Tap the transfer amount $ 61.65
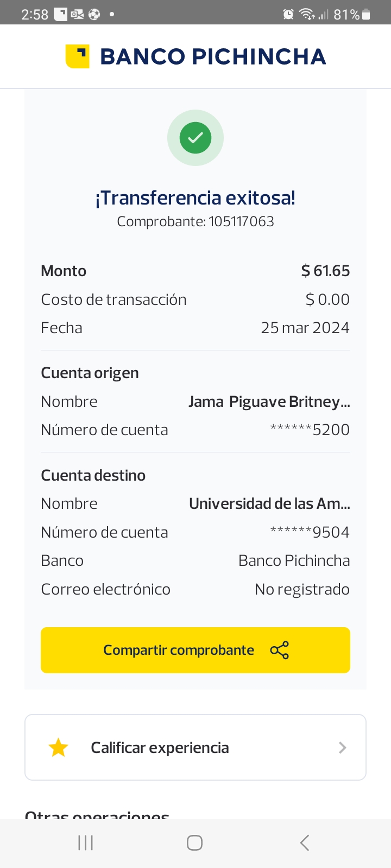The height and width of the screenshot is (868, 391). 325,271
